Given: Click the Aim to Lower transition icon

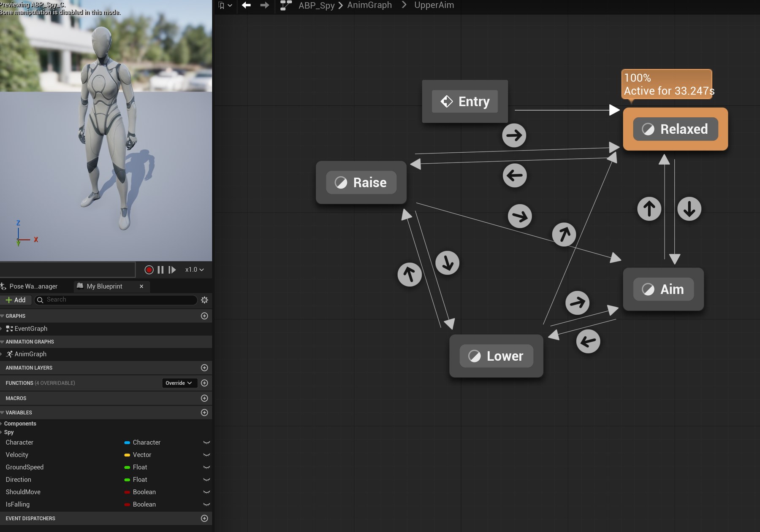Looking at the screenshot, I should coord(588,341).
